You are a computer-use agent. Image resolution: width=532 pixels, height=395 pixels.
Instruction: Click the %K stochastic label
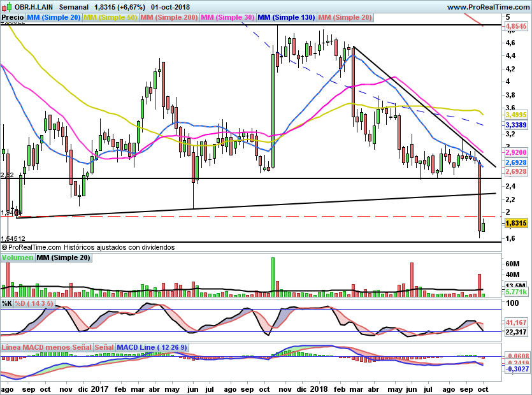tap(7, 303)
